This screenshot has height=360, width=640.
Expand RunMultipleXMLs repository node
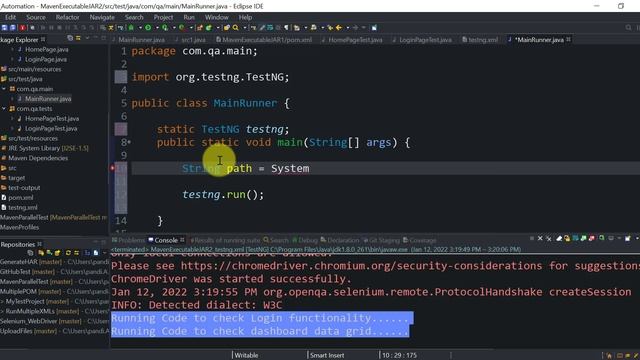coord(2,311)
